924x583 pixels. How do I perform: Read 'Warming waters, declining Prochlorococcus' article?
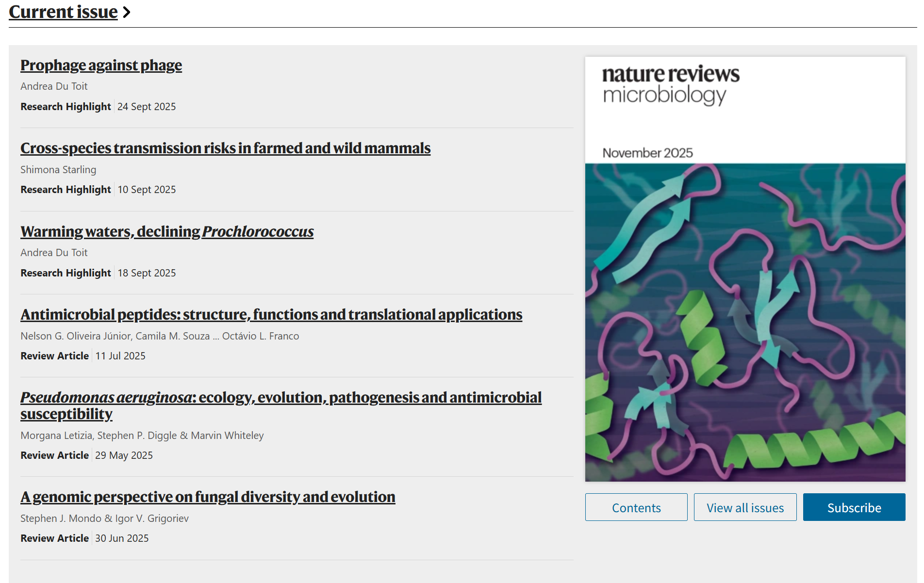click(167, 231)
